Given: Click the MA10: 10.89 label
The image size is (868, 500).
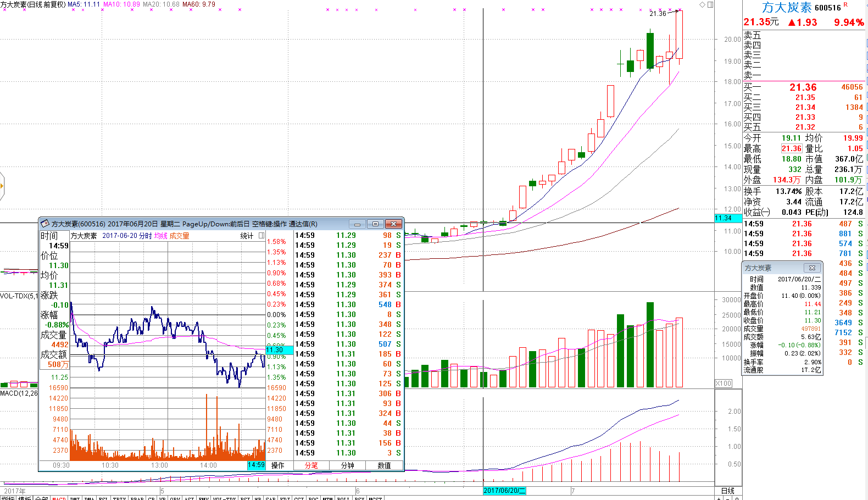Looking at the screenshot, I should coord(121,4).
